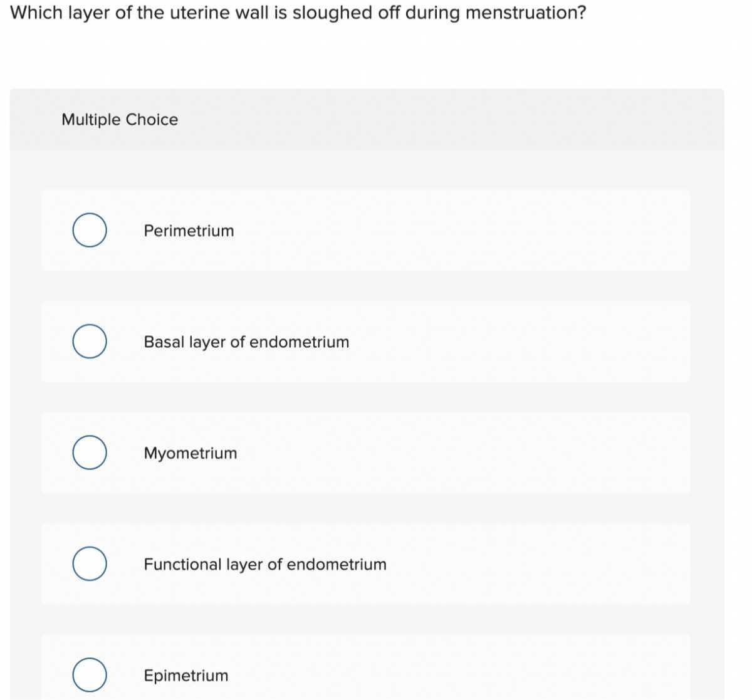Click the Functional layer of endometrium label text
Screen dimensions: 752x700
(x=265, y=563)
